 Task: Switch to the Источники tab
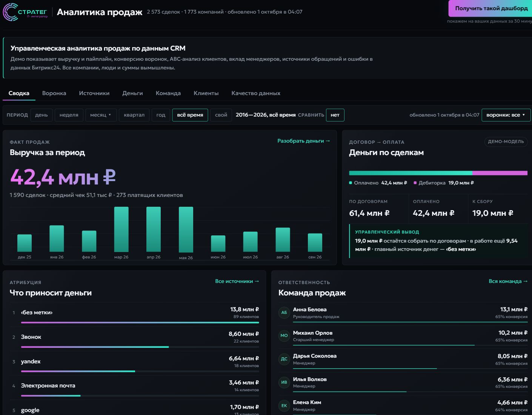tap(94, 93)
